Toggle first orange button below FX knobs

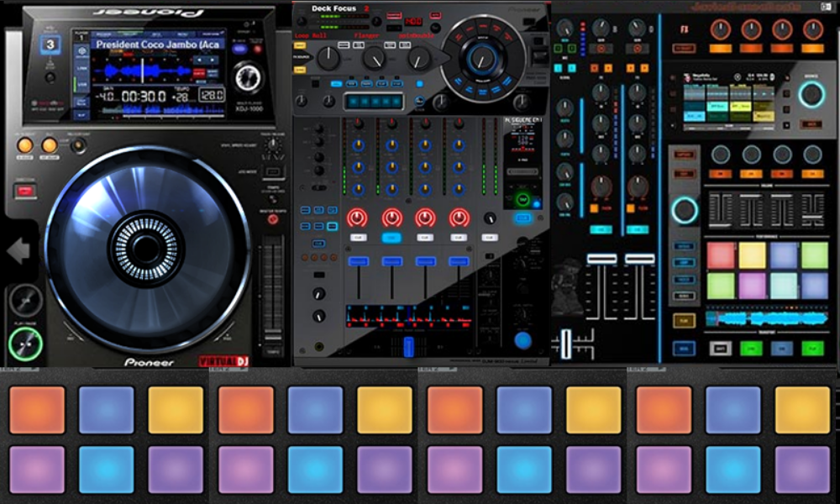[720, 49]
